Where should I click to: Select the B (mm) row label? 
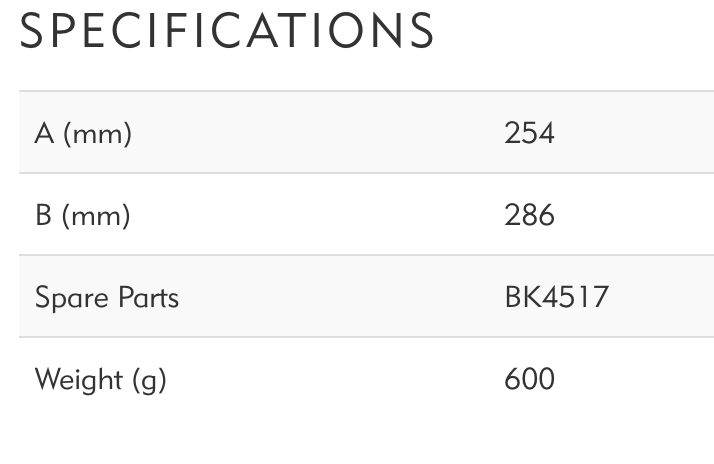coord(83,215)
